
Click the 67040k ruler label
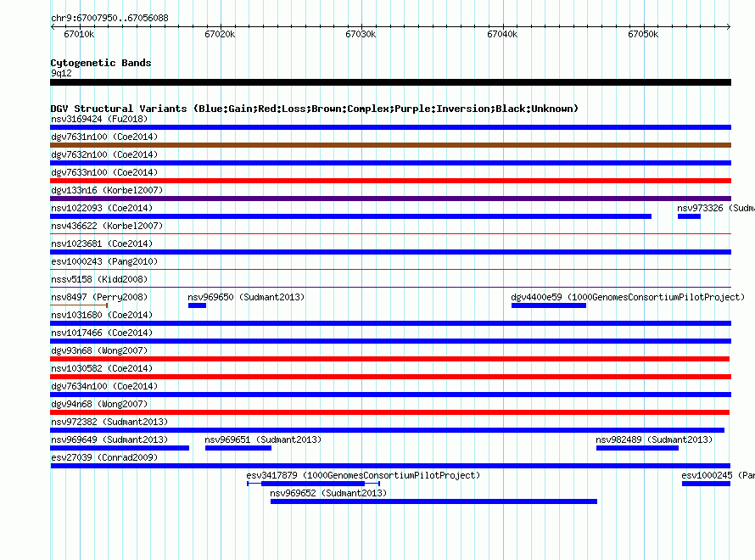point(502,34)
